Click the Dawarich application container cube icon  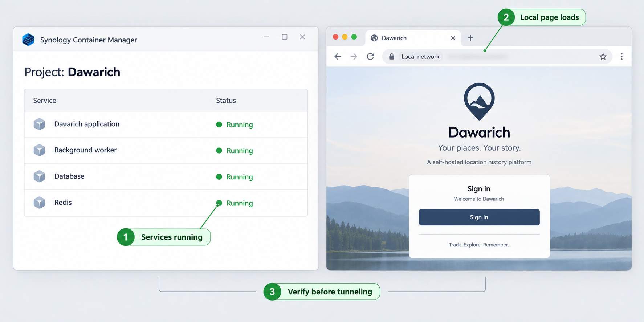pos(39,124)
